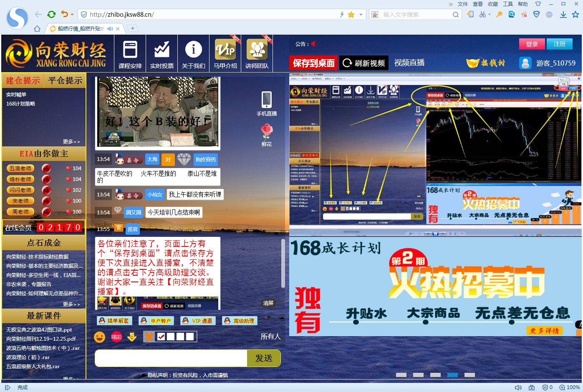Click the 关于我们 info icon

point(194,50)
